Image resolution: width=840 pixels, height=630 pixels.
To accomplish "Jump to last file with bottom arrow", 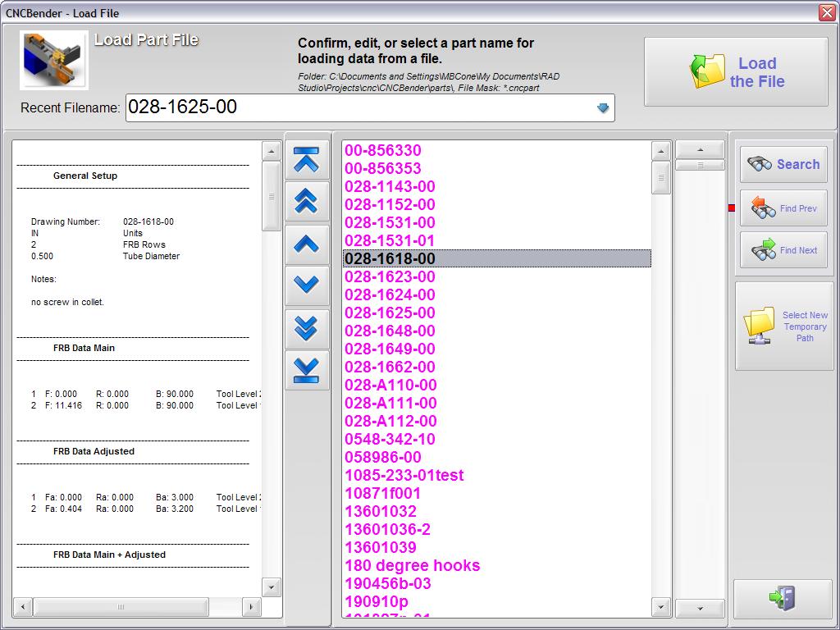I will coord(306,370).
